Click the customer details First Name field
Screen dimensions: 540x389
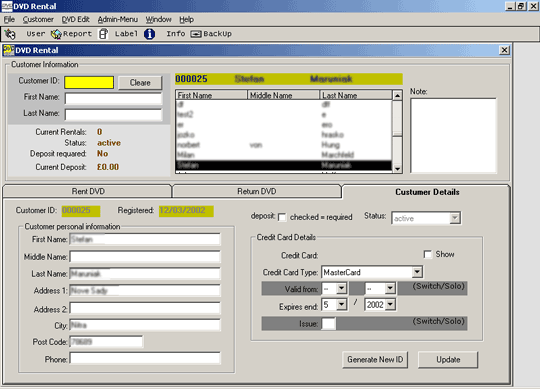145,239
